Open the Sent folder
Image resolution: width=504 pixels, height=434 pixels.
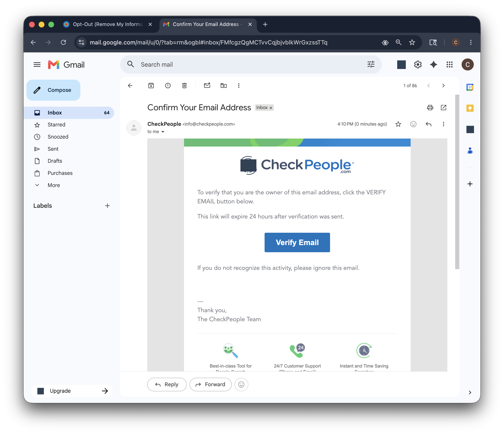(x=69, y=149)
